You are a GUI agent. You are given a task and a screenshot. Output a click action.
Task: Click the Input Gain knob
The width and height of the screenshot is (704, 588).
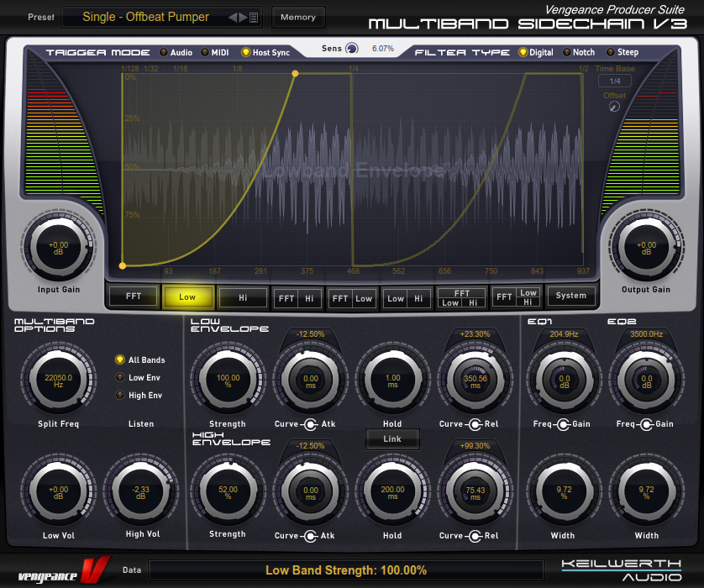[x=59, y=248]
